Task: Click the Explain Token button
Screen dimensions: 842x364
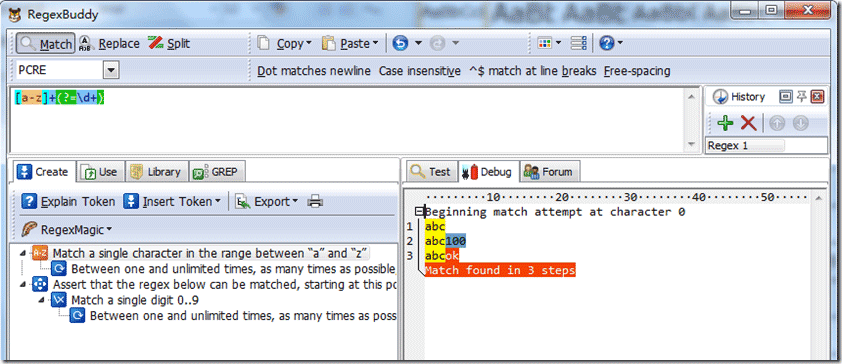Action: point(68,202)
